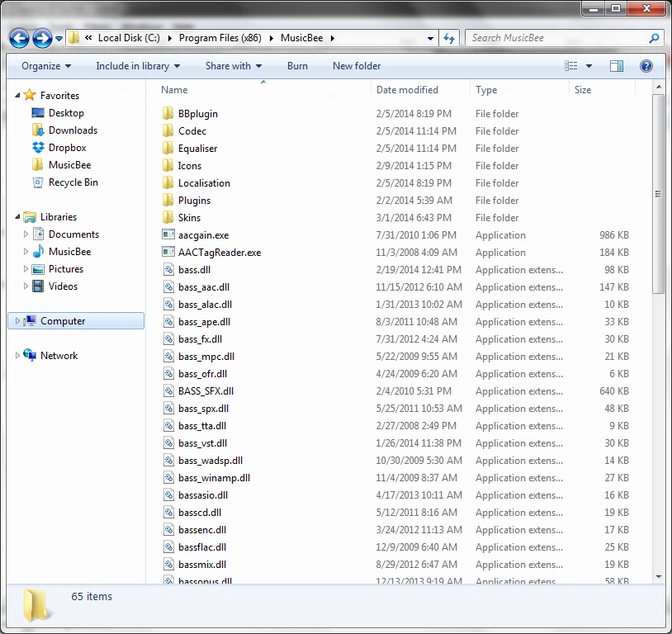Type in the Search MusicBee field
Viewport: 672px width, 634px height.
[x=553, y=38]
